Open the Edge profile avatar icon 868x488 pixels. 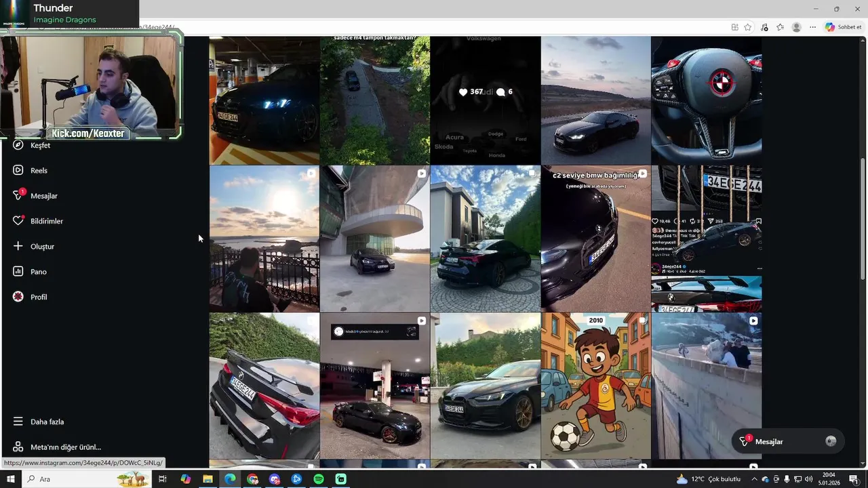point(796,27)
